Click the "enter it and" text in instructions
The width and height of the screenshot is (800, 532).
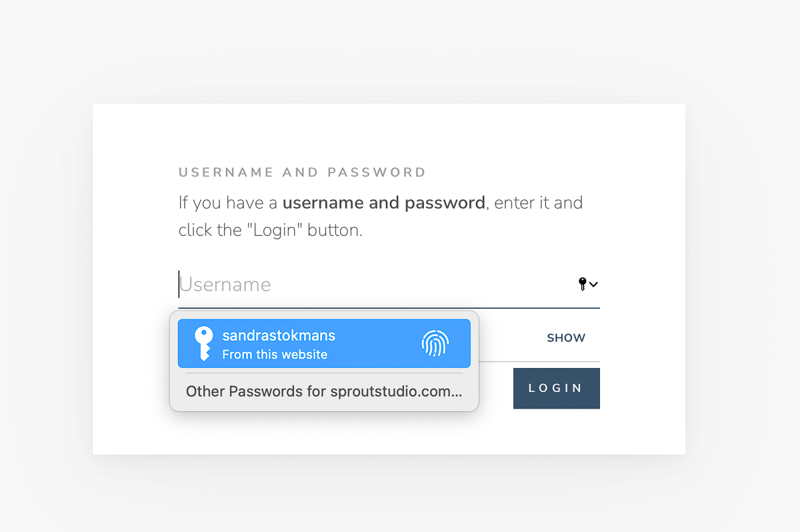(x=538, y=203)
